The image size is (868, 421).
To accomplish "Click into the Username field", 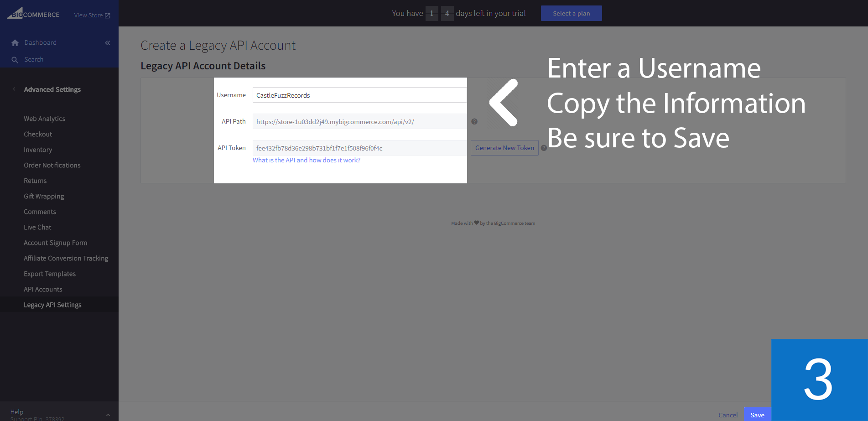I will click(359, 95).
